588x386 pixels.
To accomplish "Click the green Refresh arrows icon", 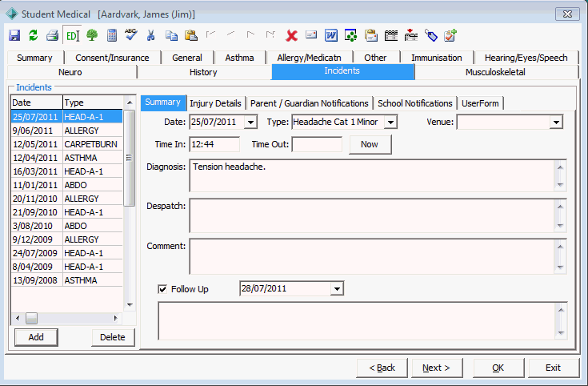I will coord(34,36).
